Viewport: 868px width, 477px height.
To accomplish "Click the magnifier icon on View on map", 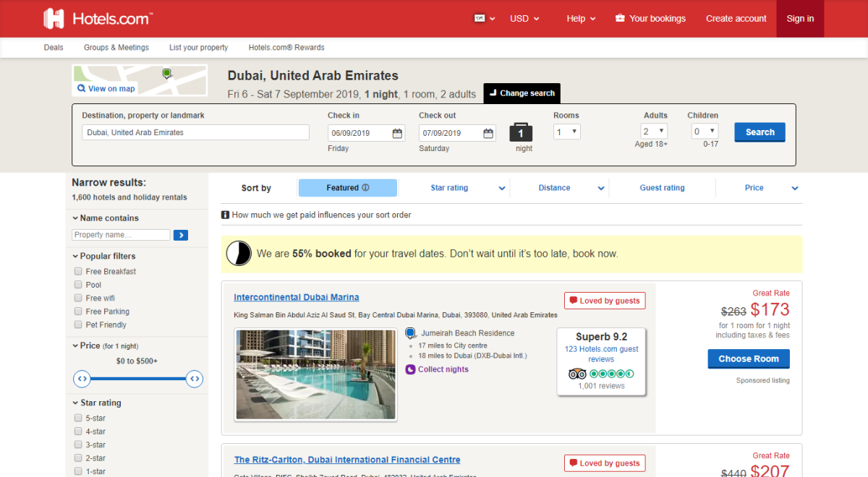I will [82, 89].
